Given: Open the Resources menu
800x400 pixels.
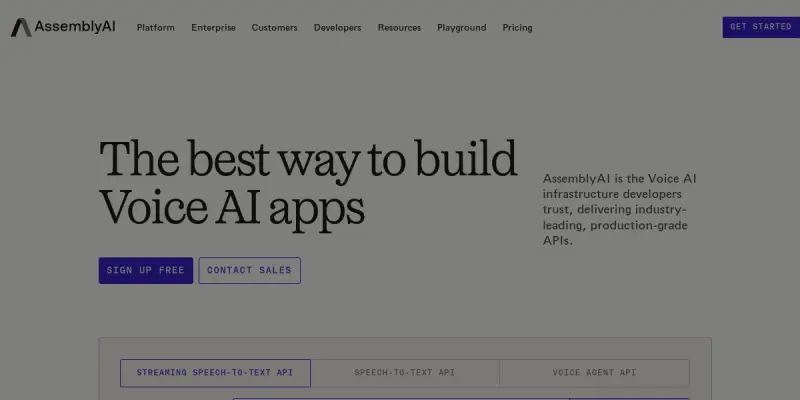Looking at the screenshot, I should point(399,28).
